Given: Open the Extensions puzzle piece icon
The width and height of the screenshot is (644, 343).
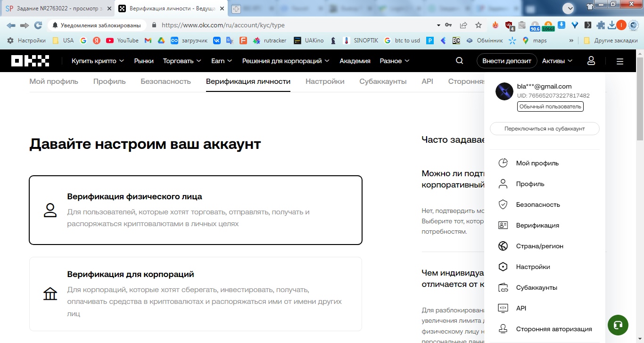Looking at the screenshot, I should click(601, 25).
